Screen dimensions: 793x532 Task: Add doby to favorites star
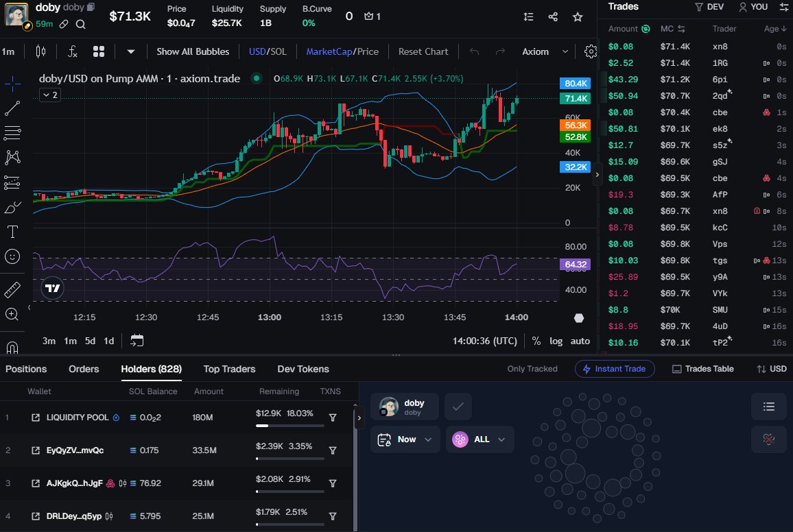[x=578, y=16]
